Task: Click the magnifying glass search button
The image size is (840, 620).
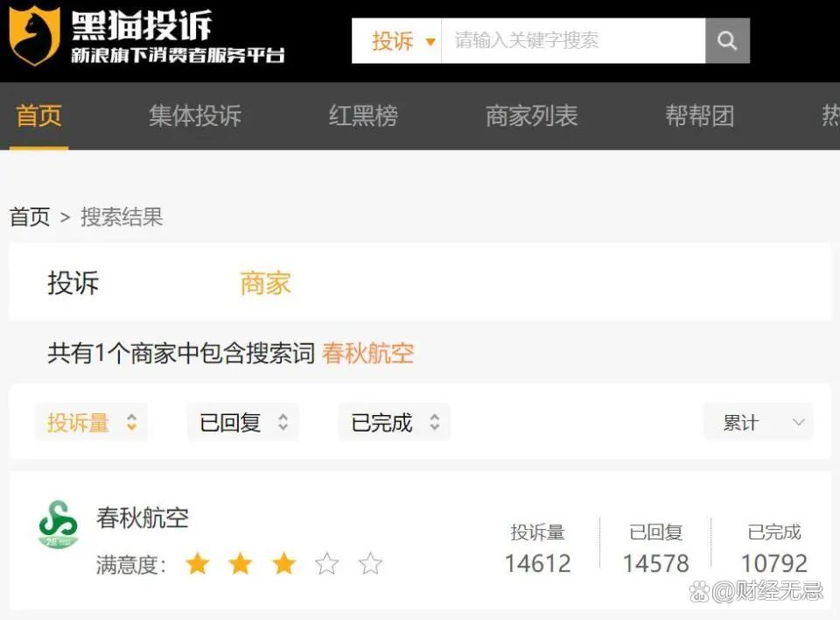Action: (x=727, y=41)
